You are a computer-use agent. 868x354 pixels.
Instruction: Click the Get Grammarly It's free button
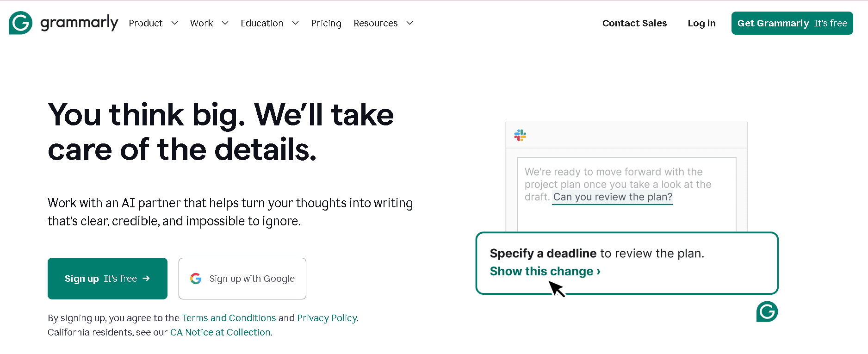(792, 23)
